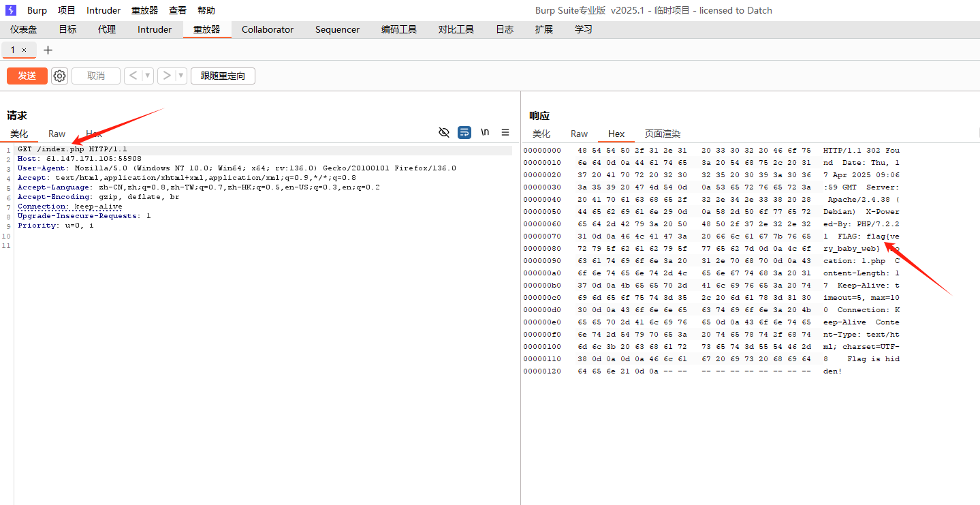This screenshot has height=505, width=980.
Task: Click the User-Agent header line
Action: tap(237, 168)
